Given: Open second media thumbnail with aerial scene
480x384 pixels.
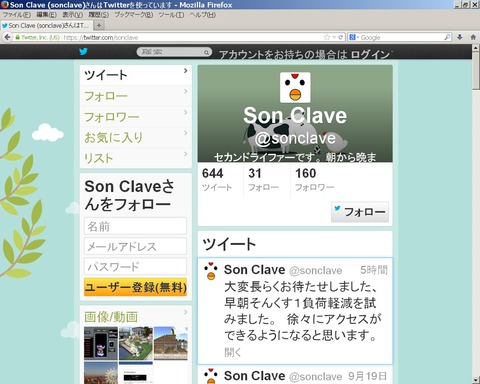Looking at the screenshot, I should point(136,343).
